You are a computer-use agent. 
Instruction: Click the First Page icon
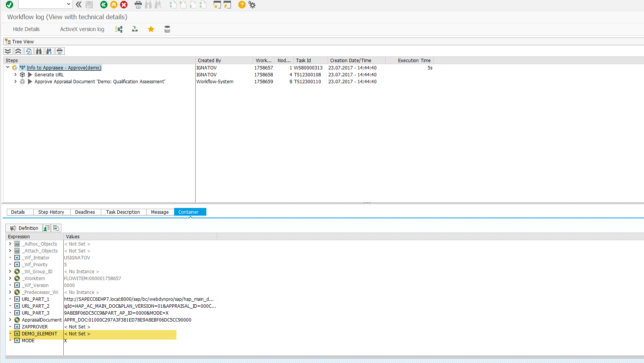coord(173,5)
